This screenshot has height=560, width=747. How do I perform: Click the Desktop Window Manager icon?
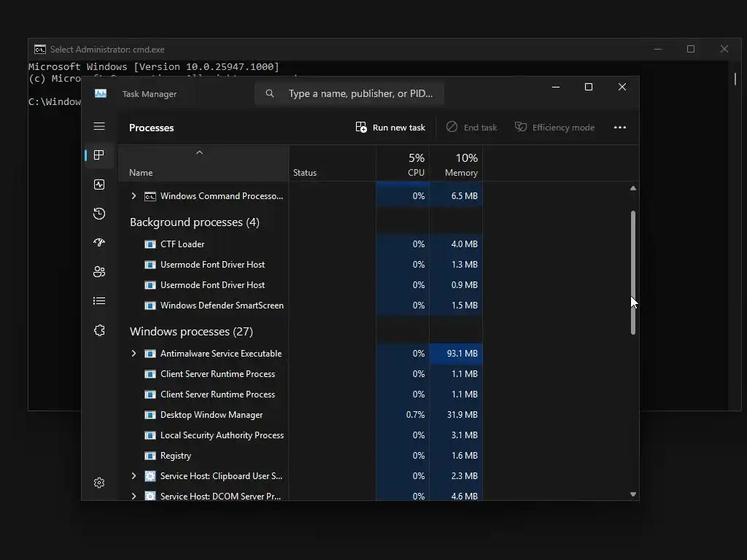point(150,415)
